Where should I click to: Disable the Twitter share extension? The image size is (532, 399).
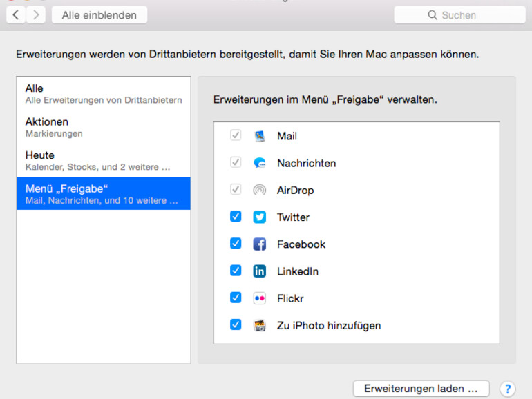236,216
